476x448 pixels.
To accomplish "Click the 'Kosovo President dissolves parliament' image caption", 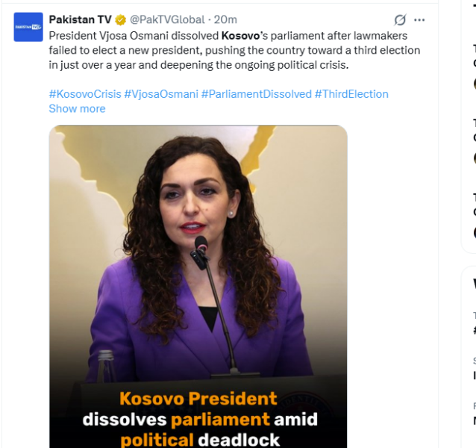I will [199, 419].
